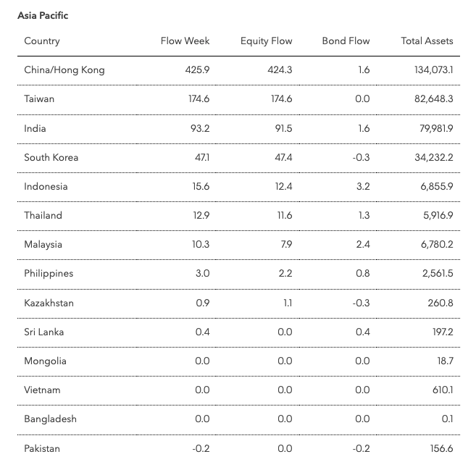Click the Asia Pacific section heading
Viewport: 476px width, 462px height.
(43, 15)
